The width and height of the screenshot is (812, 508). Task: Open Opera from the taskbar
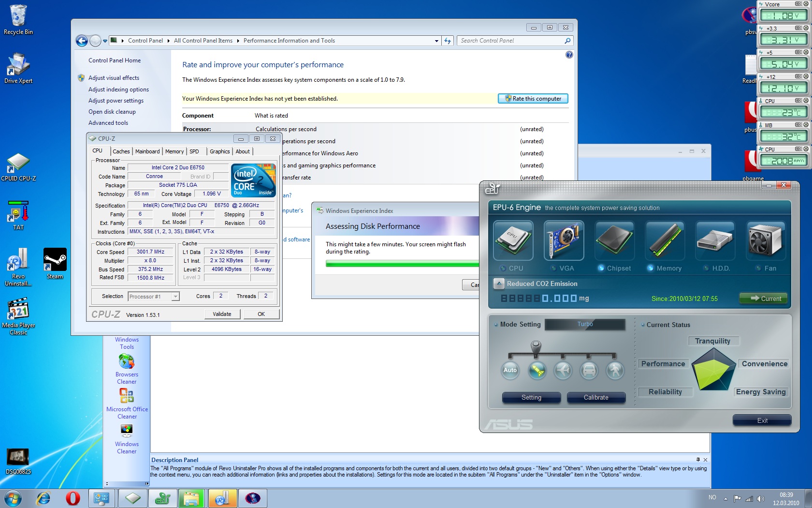[x=73, y=498]
